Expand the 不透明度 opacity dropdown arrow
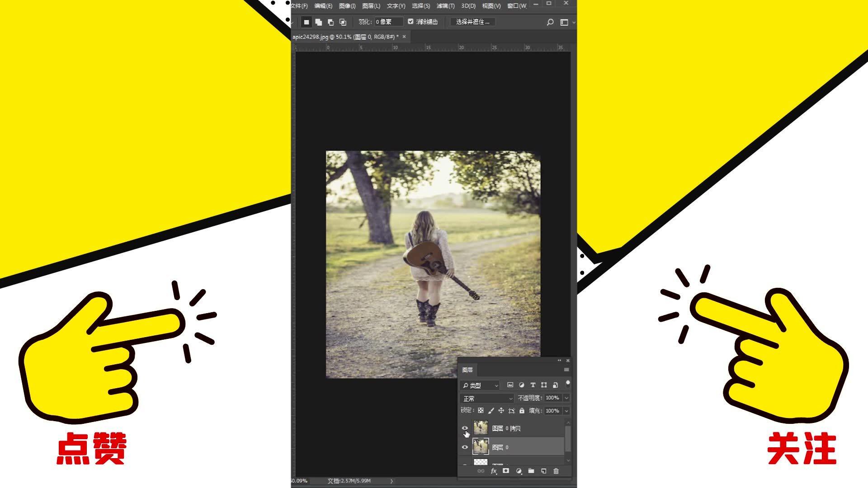This screenshot has width=868, height=488. pyautogui.click(x=566, y=398)
